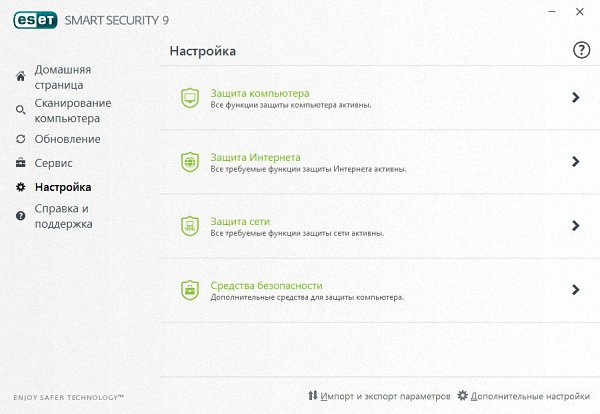
Task: Click the gear icon beside Настройка
Action: pos(21,187)
